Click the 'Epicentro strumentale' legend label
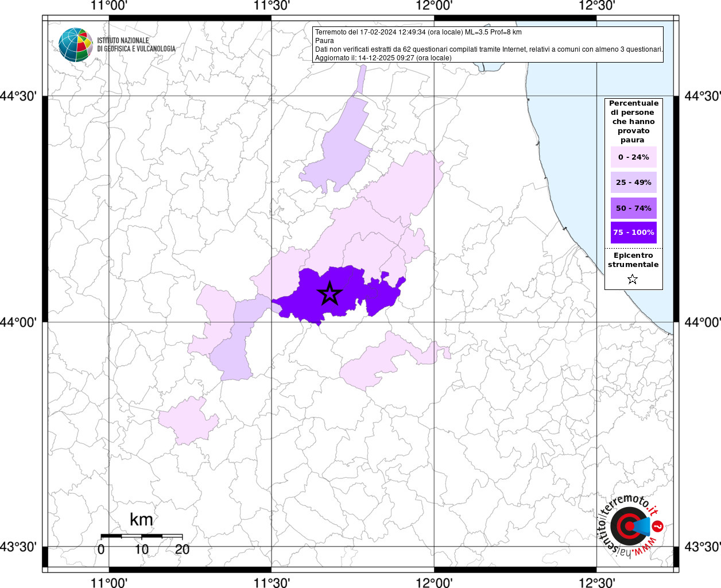721x588 pixels. pyautogui.click(x=633, y=260)
